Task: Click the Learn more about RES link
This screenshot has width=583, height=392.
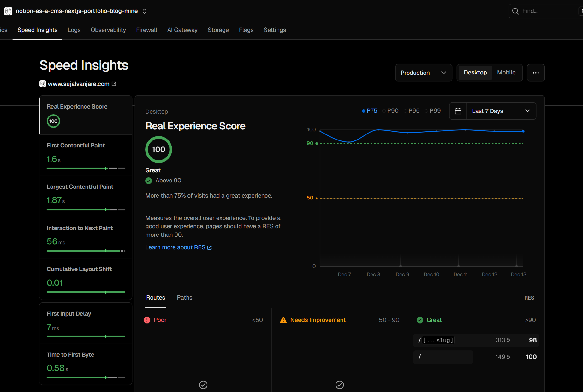Action: click(175, 247)
